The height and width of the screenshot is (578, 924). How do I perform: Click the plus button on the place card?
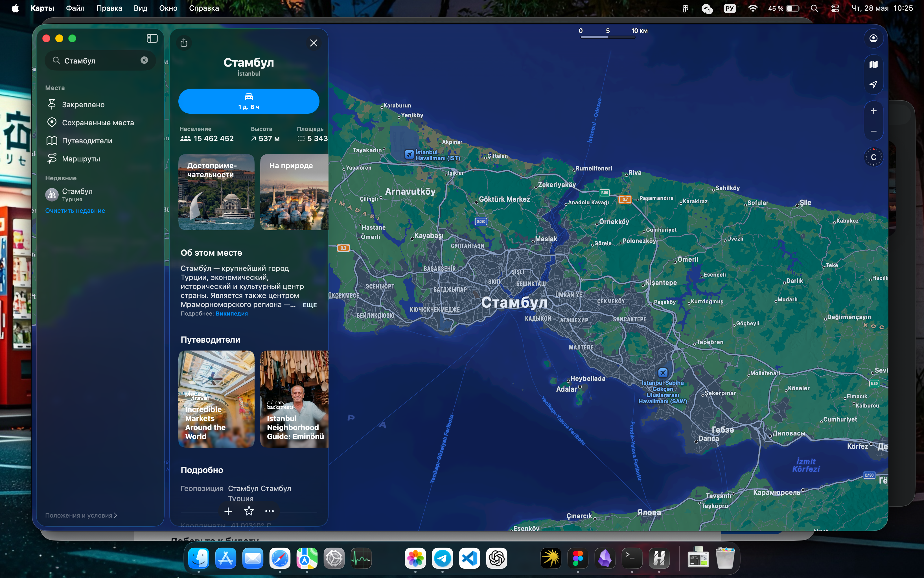tap(228, 511)
